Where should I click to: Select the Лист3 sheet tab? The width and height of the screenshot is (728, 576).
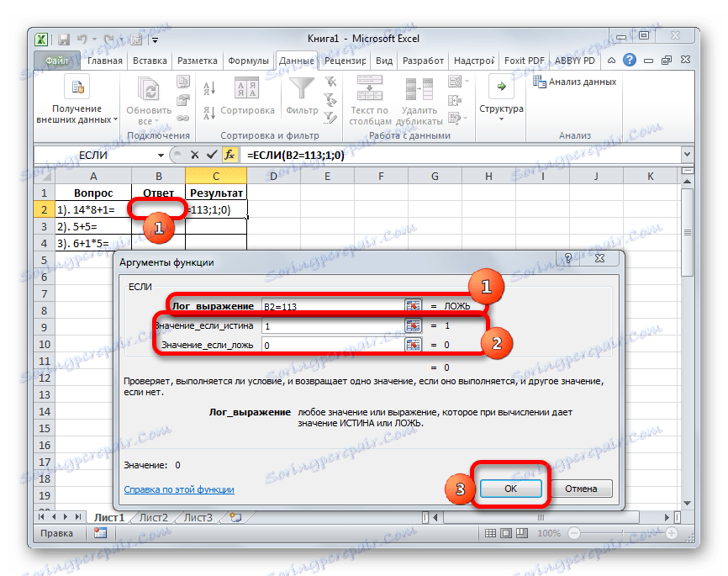click(198, 517)
